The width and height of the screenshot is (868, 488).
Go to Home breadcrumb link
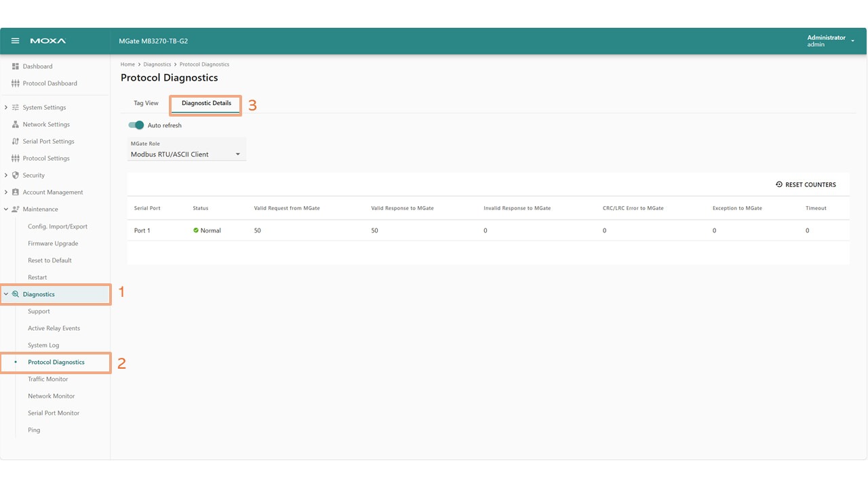[127, 64]
